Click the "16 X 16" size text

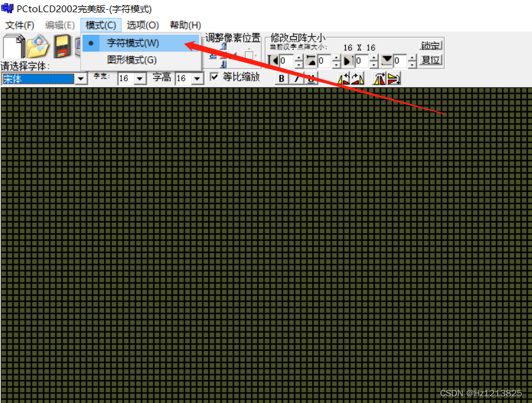click(359, 48)
